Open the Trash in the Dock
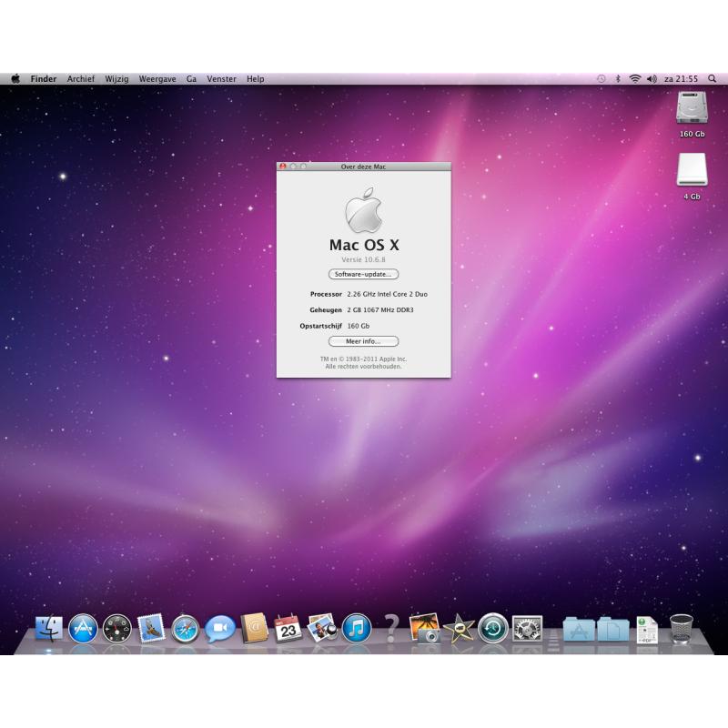This screenshot has height=728, width=728. [x=681, y=629]
